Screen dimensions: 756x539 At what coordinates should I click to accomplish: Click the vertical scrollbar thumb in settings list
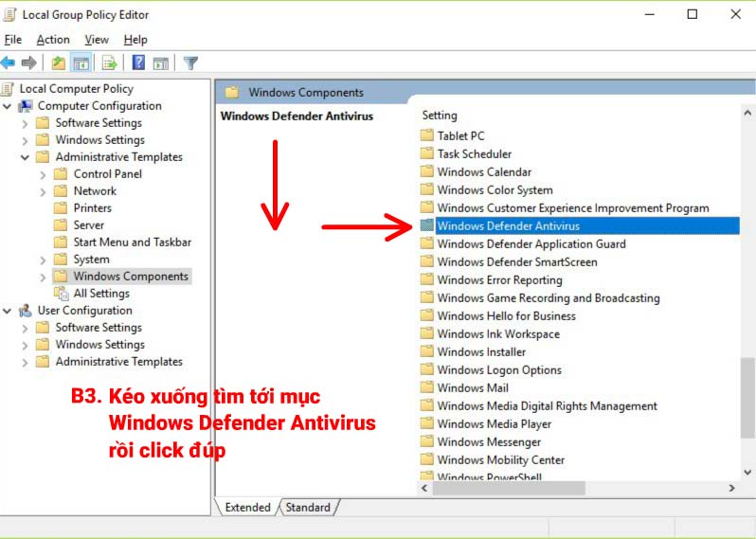coord(747,398)
